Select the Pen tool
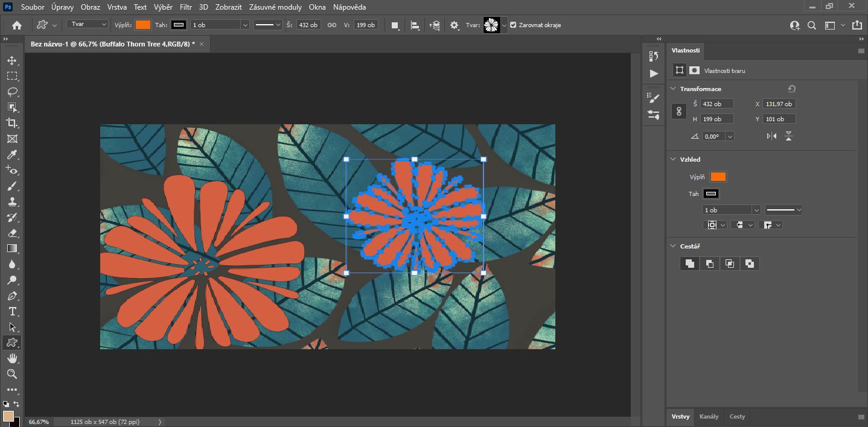The image size is (868, 427). coord(11,296)
